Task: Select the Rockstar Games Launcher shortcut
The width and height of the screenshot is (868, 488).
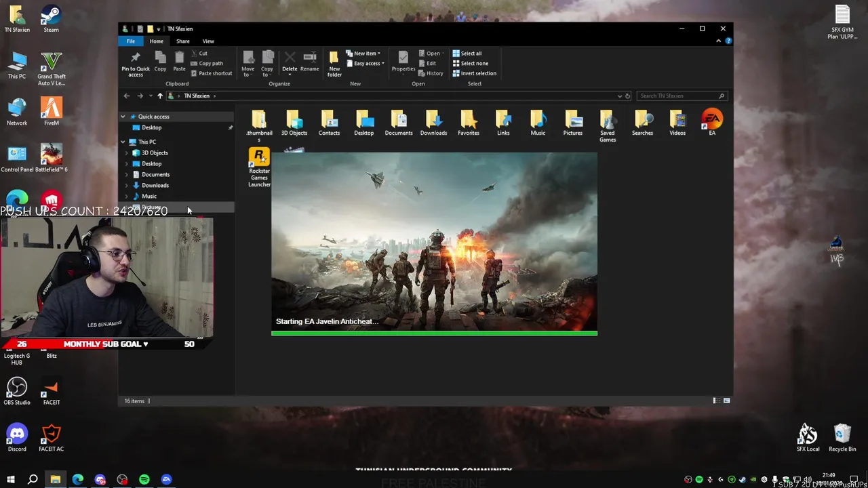Action: pyautogui.click(x=259, y=168)
